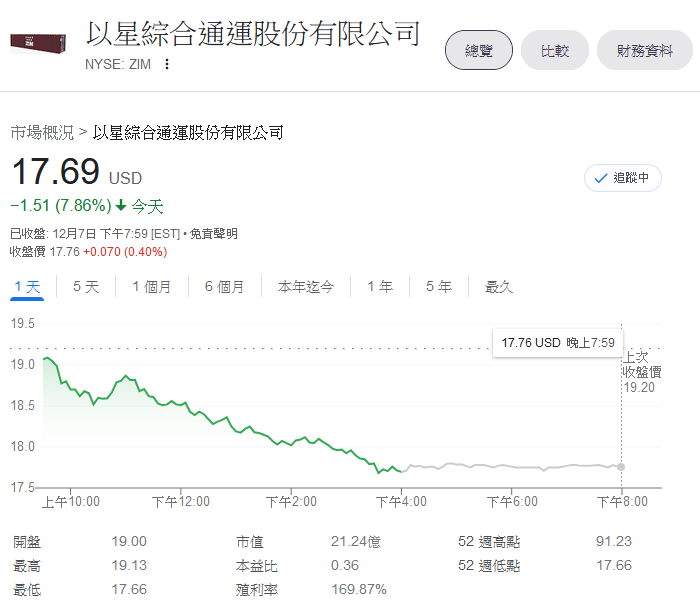This screenshot has height=612, width=700.
Task: Toggle the 追蹤中 following button
Action: coord(622,178)
